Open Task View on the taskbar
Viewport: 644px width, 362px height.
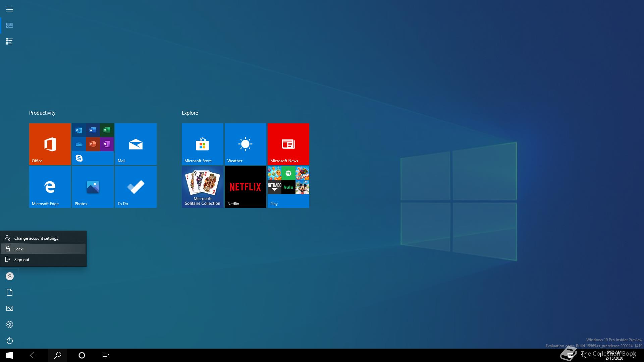pyautogui.click(x=106, y=355)
